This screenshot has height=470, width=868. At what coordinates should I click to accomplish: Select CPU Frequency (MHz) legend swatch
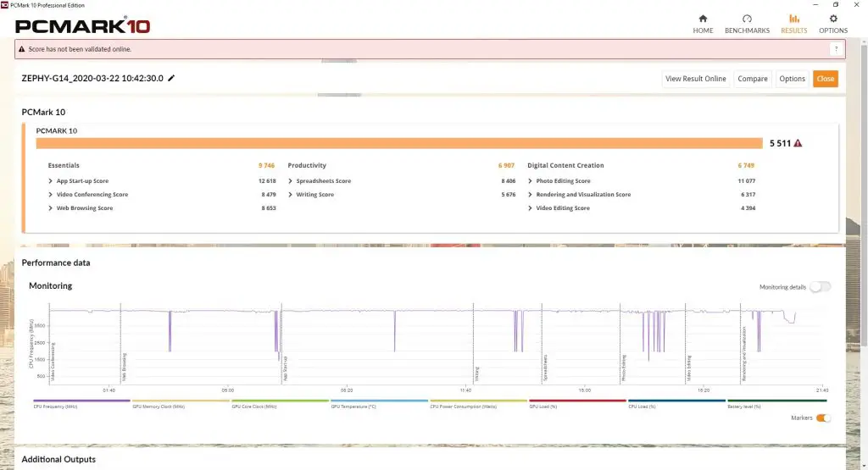pyautogui.click(x=81, y=401)
